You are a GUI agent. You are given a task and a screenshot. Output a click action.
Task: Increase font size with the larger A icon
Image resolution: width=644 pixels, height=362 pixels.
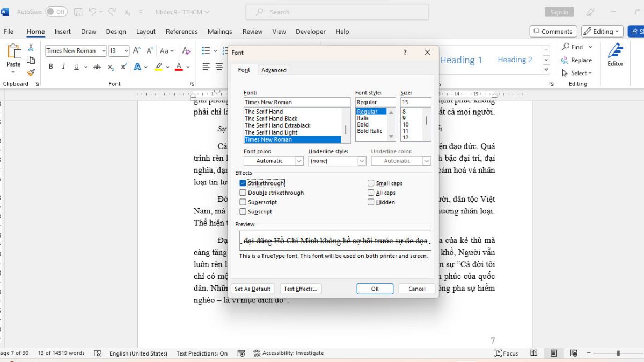pyautogui.click(x=137, y=51)
